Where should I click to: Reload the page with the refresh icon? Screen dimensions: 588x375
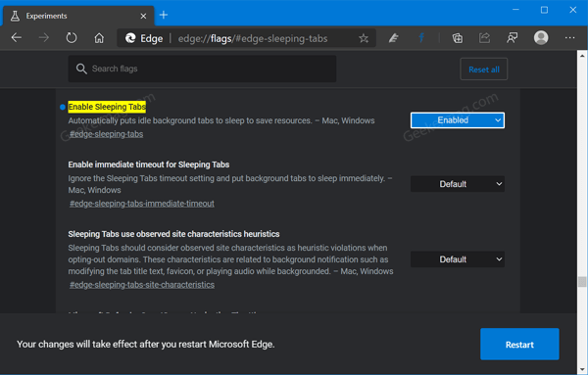72,38
